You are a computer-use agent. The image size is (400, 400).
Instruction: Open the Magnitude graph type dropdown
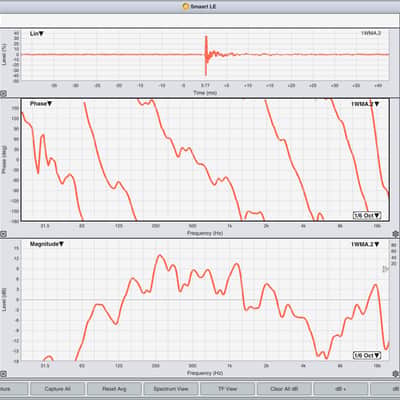tap(47, 244)
